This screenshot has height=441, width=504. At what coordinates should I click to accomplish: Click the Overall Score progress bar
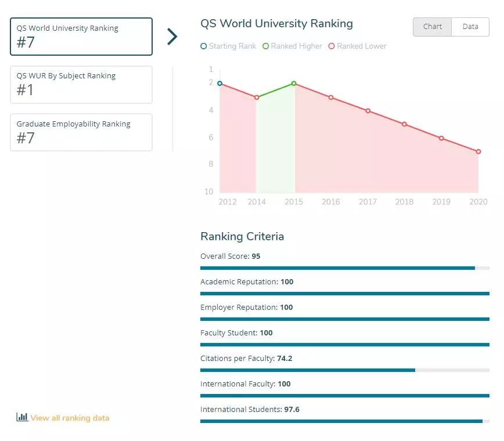pos(344,268)
